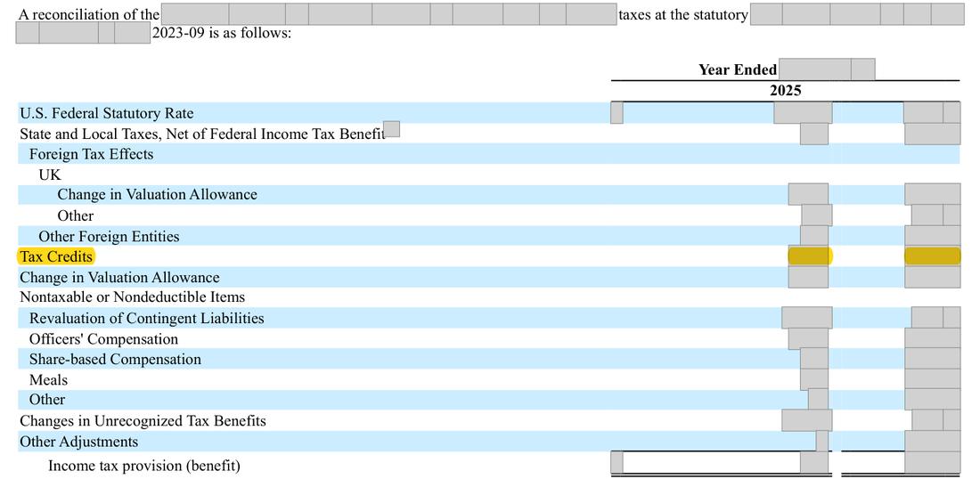Select the 'Other Adjustments' row label
The height and width of the screenshot is (479, 980).
78,442
